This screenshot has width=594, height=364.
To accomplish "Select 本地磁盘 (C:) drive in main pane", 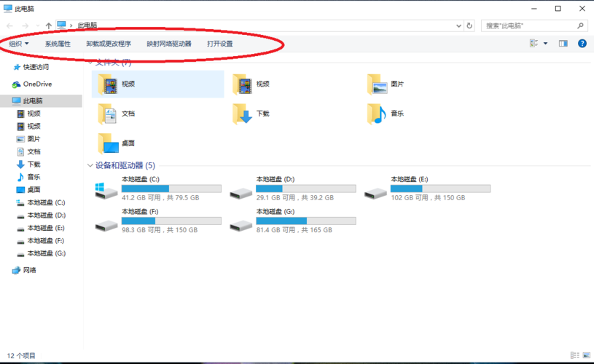I will tap(157, 189).
